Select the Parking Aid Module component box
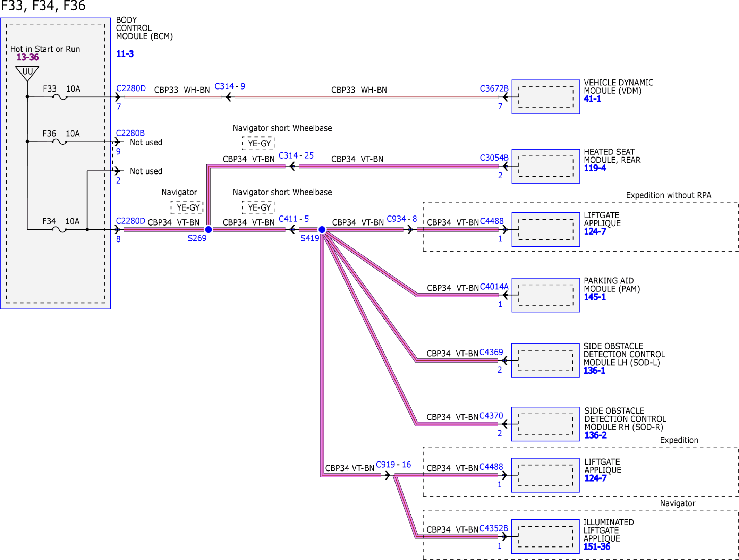The width and height of the screenshot is (739, 560). (x=546, y=295)
